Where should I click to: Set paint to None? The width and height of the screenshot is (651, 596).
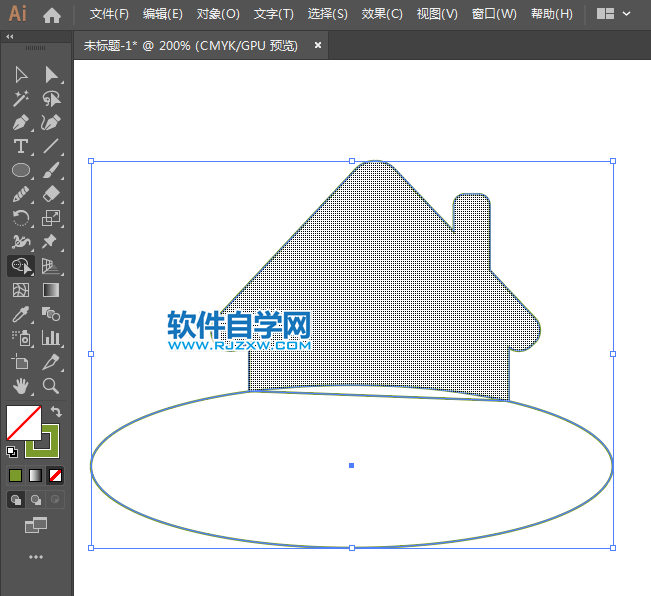point(55,476)
